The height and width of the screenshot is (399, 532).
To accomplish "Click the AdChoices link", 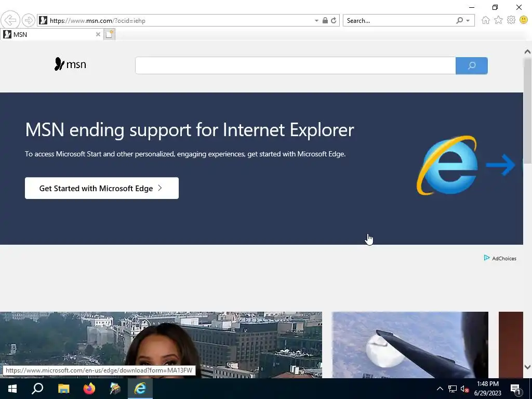I will pos(504,258).
